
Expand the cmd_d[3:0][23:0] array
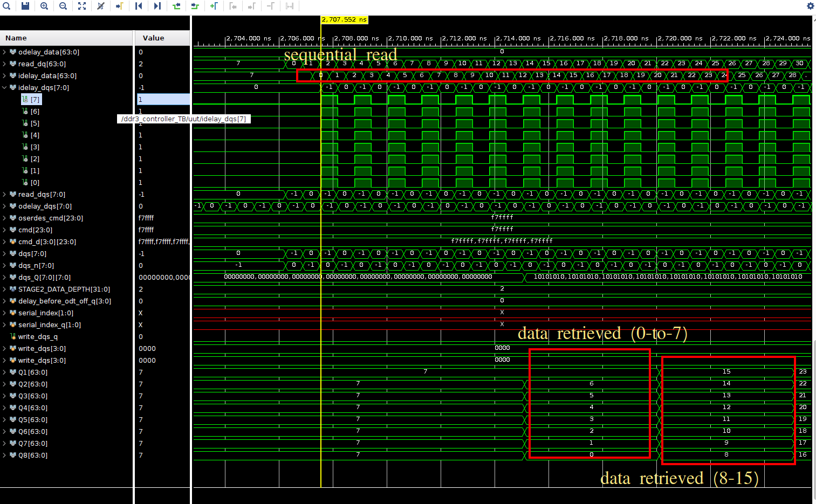coord(5,242)
